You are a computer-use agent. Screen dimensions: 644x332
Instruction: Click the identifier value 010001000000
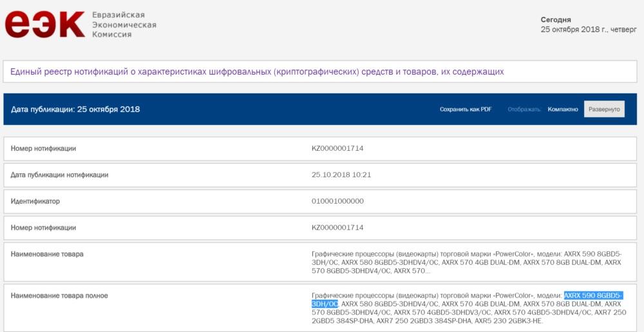(x=337, y=201)
